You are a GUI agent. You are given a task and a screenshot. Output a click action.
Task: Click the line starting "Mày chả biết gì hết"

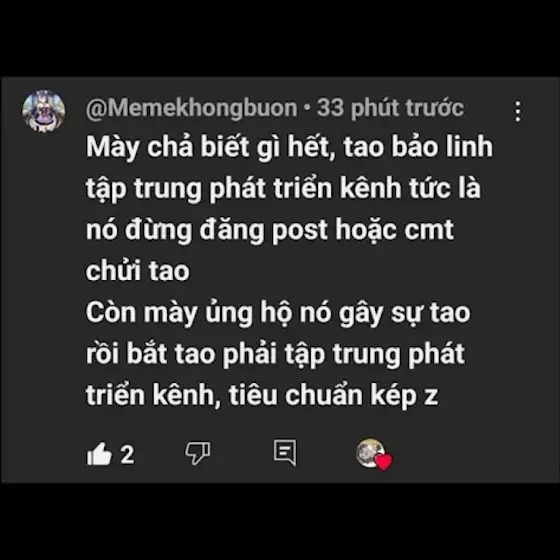(x=289, y=147)
